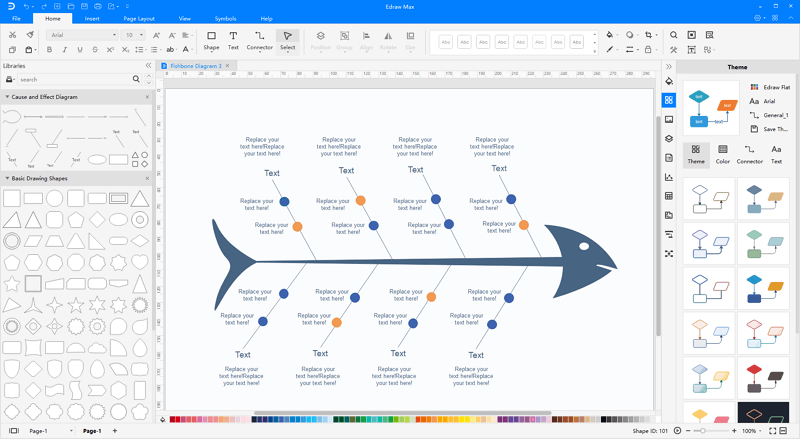Image resolution: width=800 pixels, height=439 pixels.
Task: Click the library search magnifier icon
Action: [136, 79]
